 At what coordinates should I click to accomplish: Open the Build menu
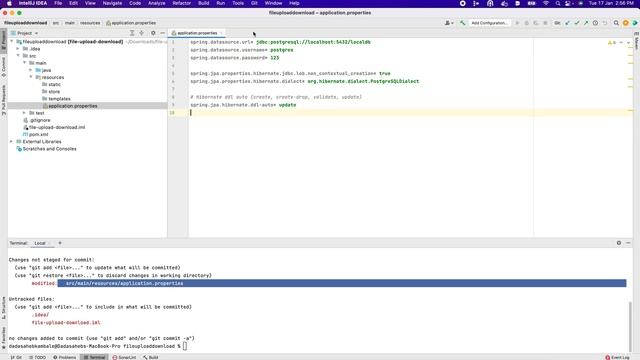[x=203, y=3]
